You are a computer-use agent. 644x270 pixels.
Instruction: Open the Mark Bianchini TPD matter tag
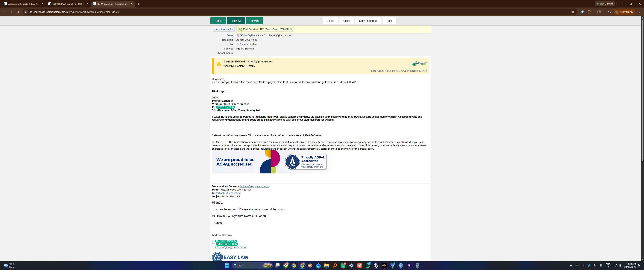coord(265,29)
